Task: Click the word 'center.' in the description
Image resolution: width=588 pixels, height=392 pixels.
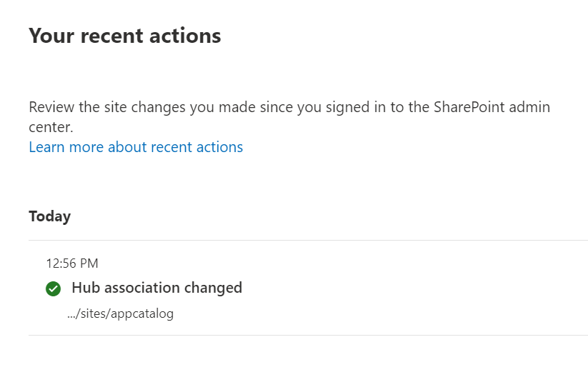Action: (51, 127)
